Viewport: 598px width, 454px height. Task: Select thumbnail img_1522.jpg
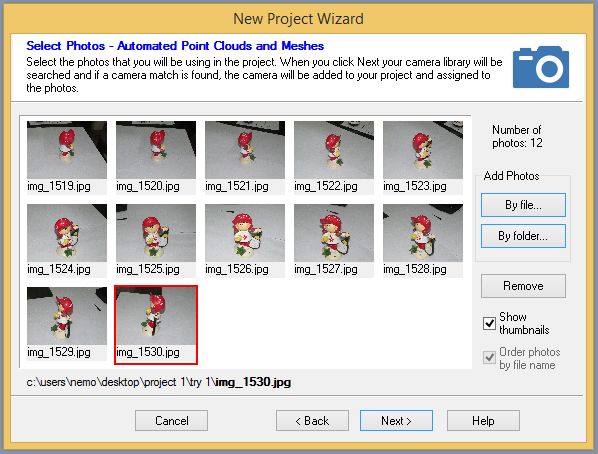coord(334,157)
